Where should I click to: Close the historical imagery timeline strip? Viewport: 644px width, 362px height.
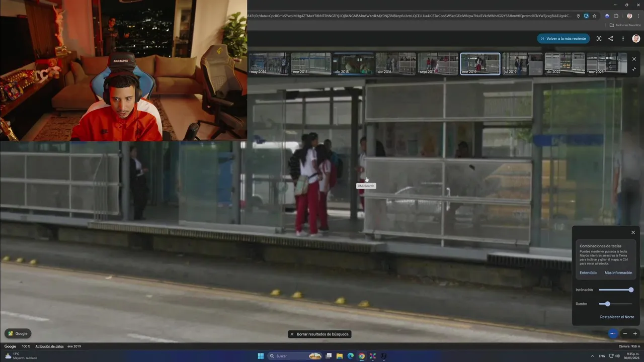click(634, 59)
